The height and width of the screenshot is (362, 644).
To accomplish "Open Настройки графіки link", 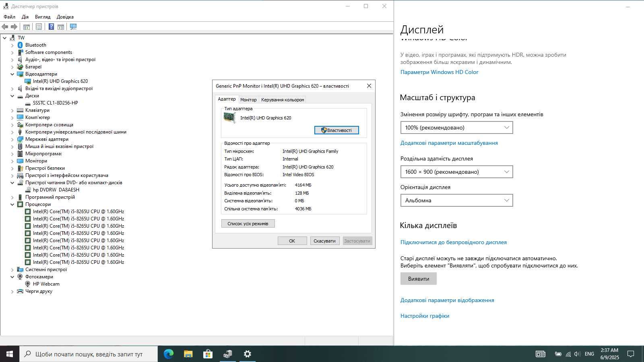I will click(x=425, y=316).
